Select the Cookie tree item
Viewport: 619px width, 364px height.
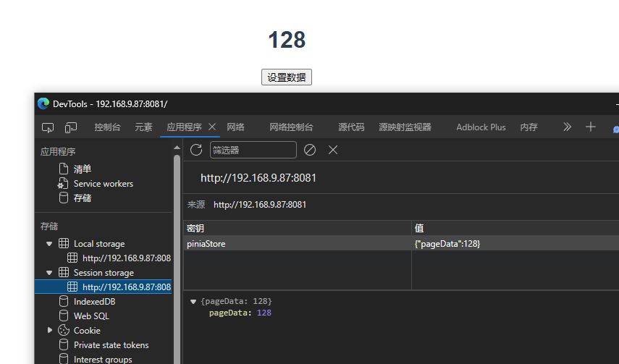click(x=87, y=331)
